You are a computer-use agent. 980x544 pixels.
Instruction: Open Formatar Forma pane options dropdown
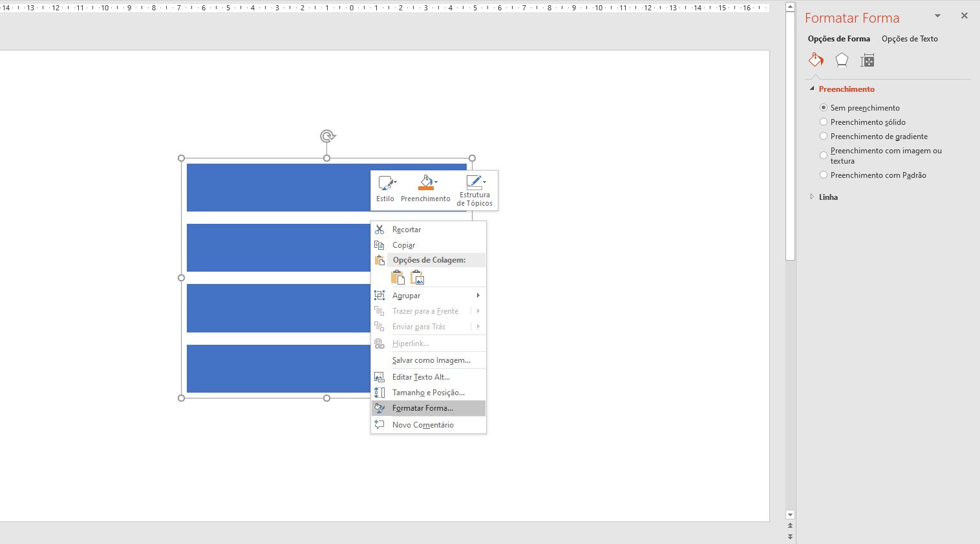(x=937, y=16)
